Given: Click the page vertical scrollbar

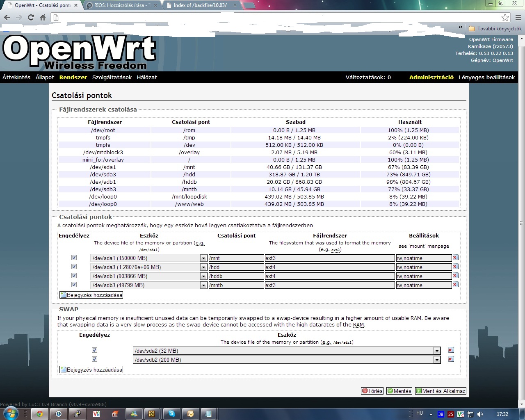Looking at the screenshot, I should [521, 224].
